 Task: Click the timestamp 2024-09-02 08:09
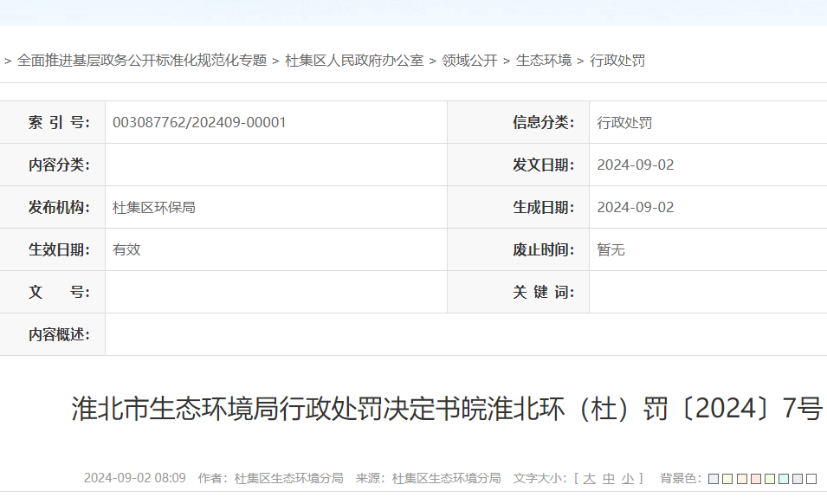pyautogui.click(x=134, y=478)
